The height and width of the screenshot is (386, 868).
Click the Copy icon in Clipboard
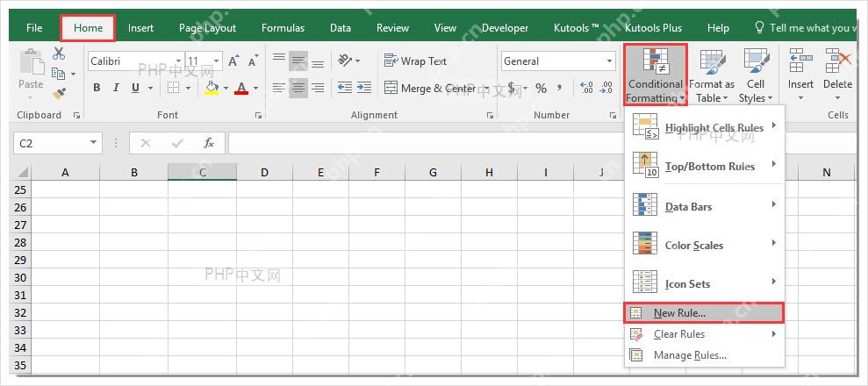pos(58,73)
